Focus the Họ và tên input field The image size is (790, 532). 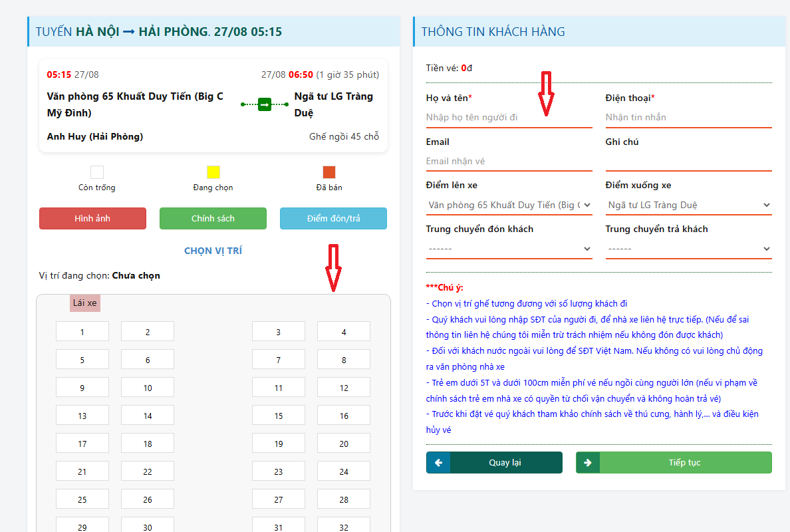pos(509,117)
